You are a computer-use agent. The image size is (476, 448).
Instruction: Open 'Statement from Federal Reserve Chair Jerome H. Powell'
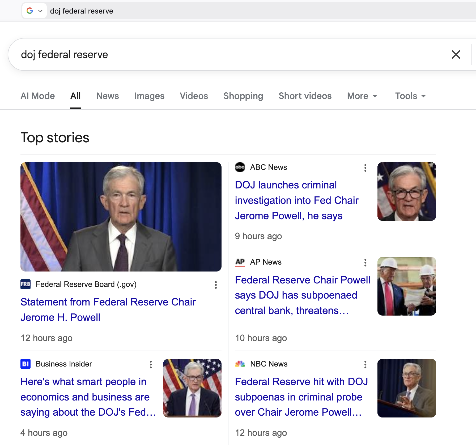point(108,310)
